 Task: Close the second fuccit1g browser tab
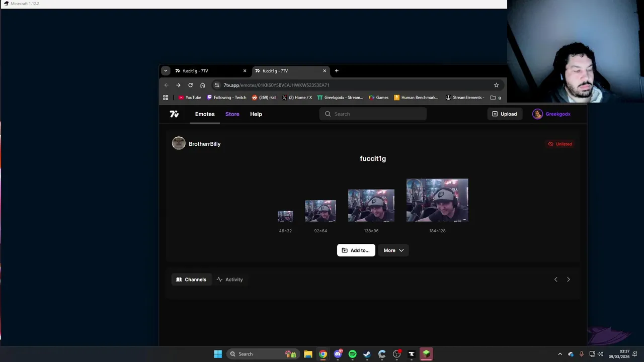325,71
